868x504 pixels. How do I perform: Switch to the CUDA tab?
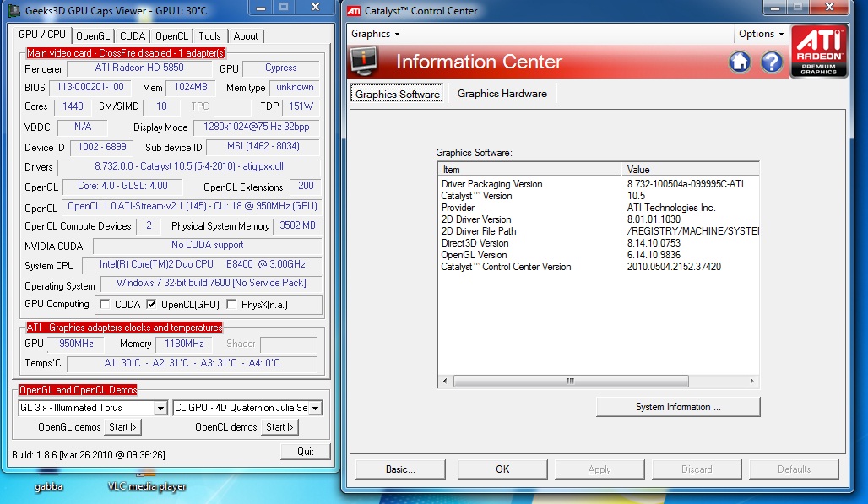point(133,36)
